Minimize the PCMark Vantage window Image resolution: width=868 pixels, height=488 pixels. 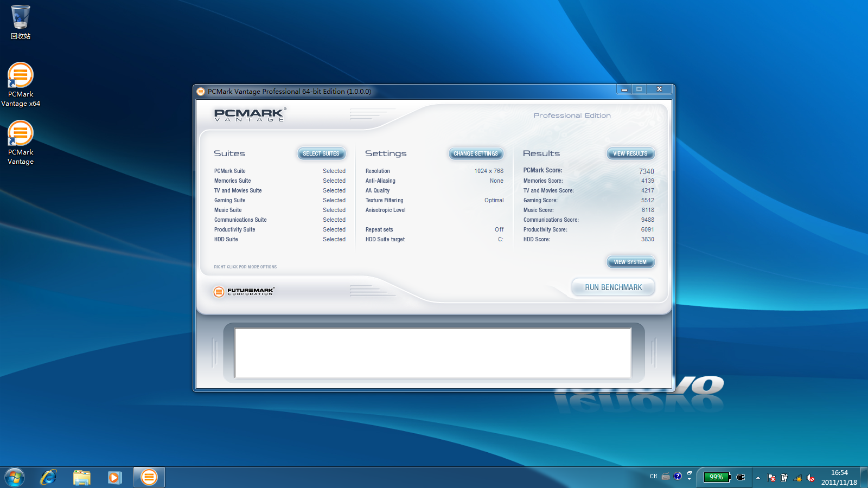point(624,89)
